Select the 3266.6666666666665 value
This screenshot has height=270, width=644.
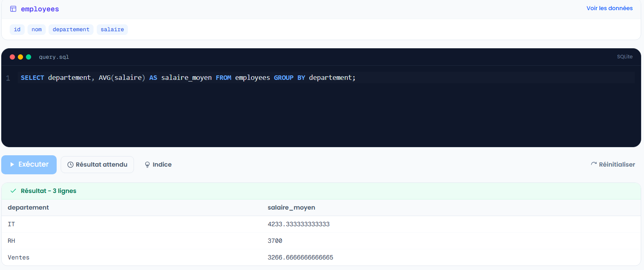(x=300, y=257)
